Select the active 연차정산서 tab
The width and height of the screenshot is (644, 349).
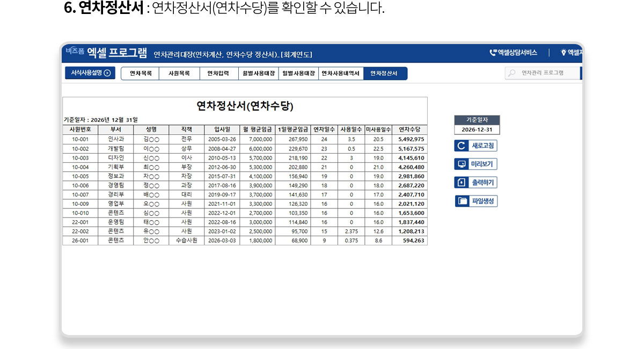pyautogui.click(x=384, y=74)
